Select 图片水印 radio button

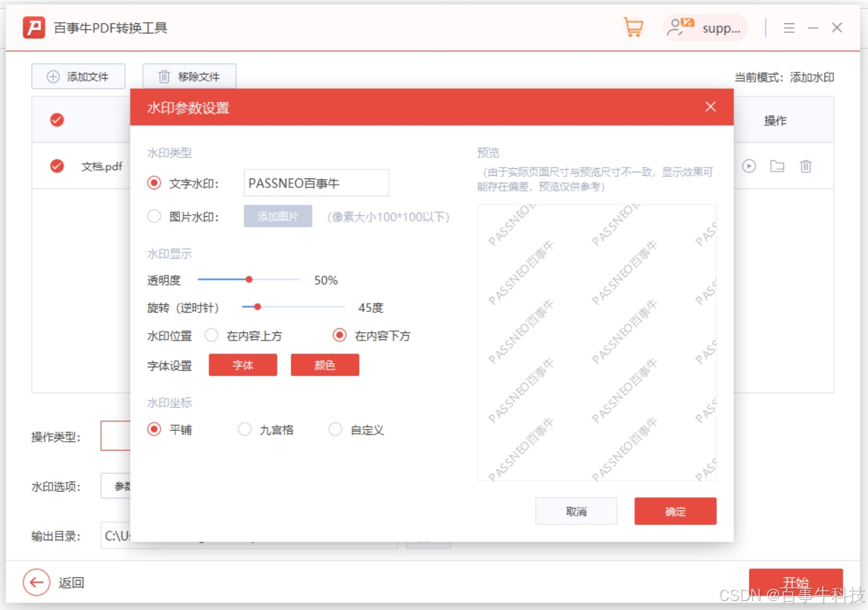pos(154,217)
